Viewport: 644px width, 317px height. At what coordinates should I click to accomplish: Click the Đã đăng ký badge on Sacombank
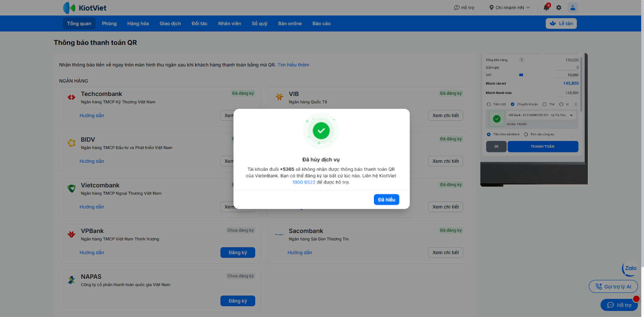pos(451,230)
